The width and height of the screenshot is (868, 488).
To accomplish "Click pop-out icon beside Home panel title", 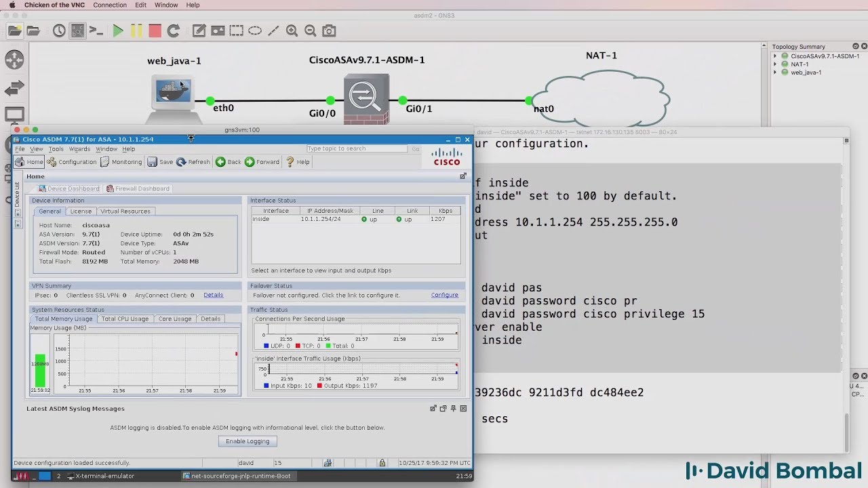I will [463, 176].
